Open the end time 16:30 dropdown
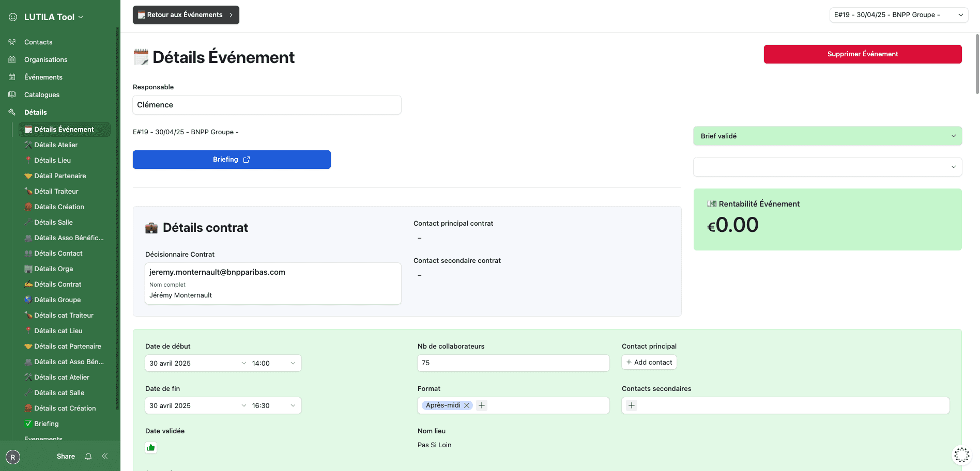This screenshot has width=980, height=471. coord(274,405)
